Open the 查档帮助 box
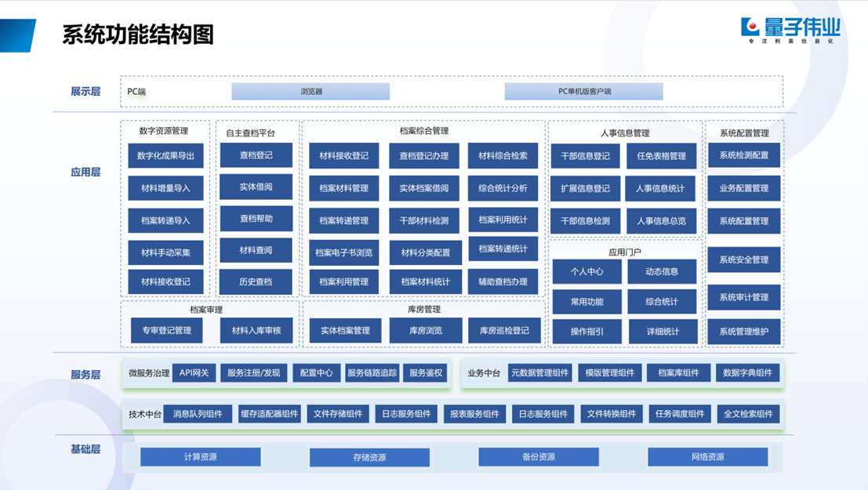This screenshot has width=868, height=490. [x=256, y=219]
